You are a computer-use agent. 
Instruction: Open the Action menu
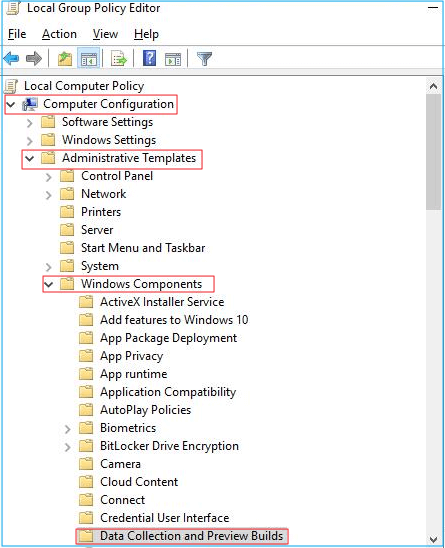[x=59, y=34]
